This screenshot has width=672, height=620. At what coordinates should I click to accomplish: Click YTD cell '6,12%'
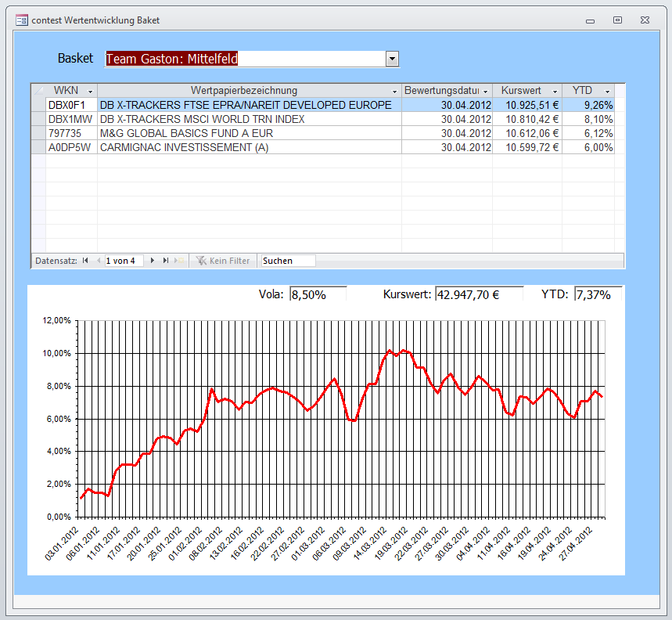(x=588, y=133)
